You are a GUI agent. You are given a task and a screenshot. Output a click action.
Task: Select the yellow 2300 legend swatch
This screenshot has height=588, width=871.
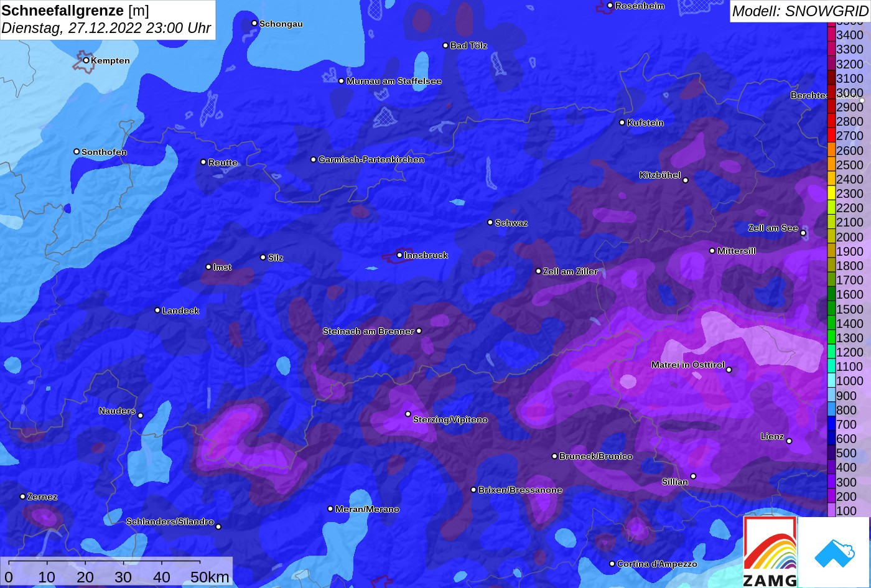(831, 194)
